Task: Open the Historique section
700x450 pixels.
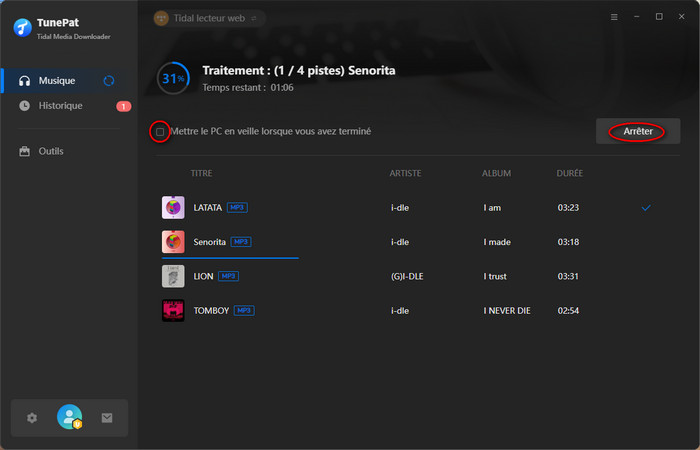Action: 67,106
